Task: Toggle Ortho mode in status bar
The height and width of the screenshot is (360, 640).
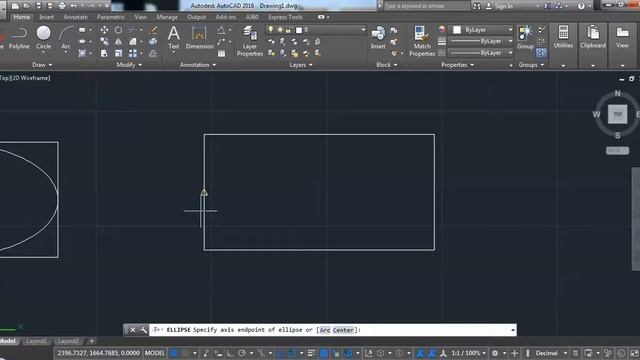Action: pos(230,353)
